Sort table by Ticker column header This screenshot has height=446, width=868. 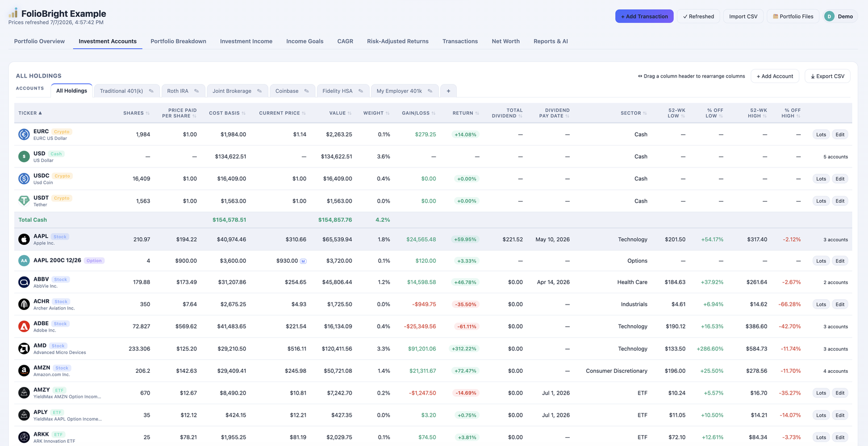click(30, 113)
